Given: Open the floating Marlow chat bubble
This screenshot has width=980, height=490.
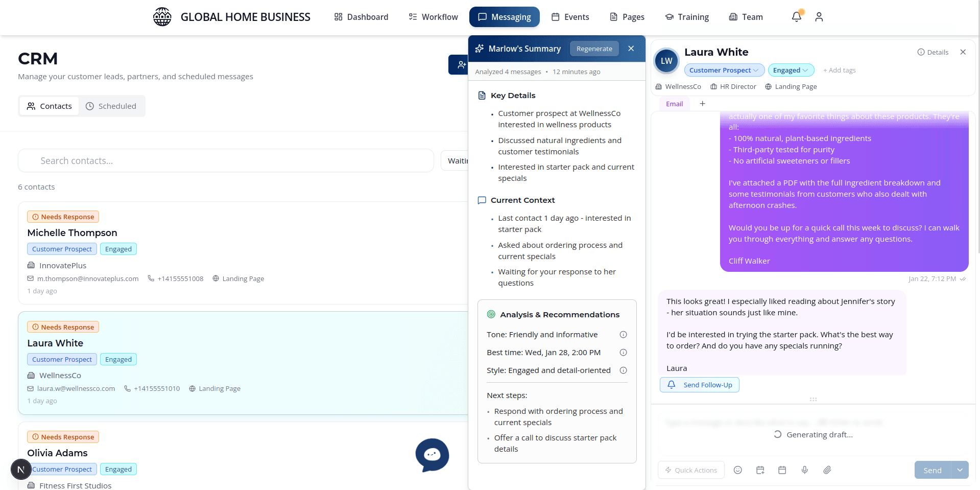Looking at the screenshot, I should click(x=432, y=455).
